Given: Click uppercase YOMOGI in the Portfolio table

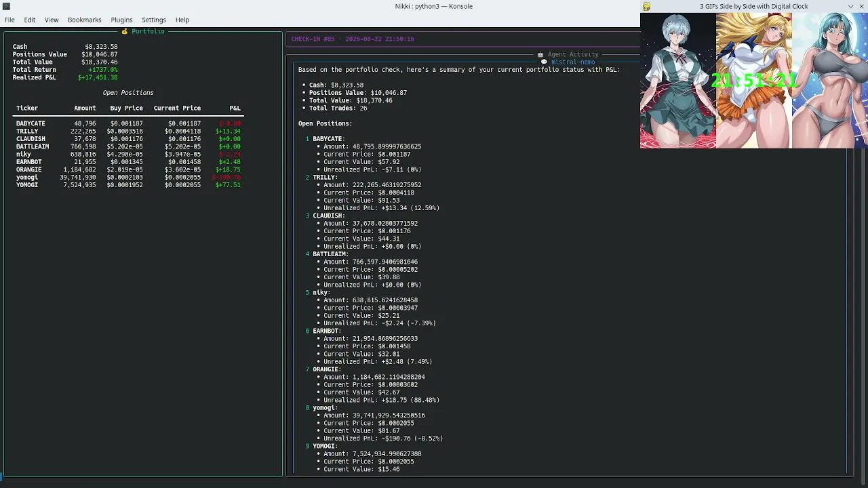Looking at the screenshot, I should (x=27, y=185).
